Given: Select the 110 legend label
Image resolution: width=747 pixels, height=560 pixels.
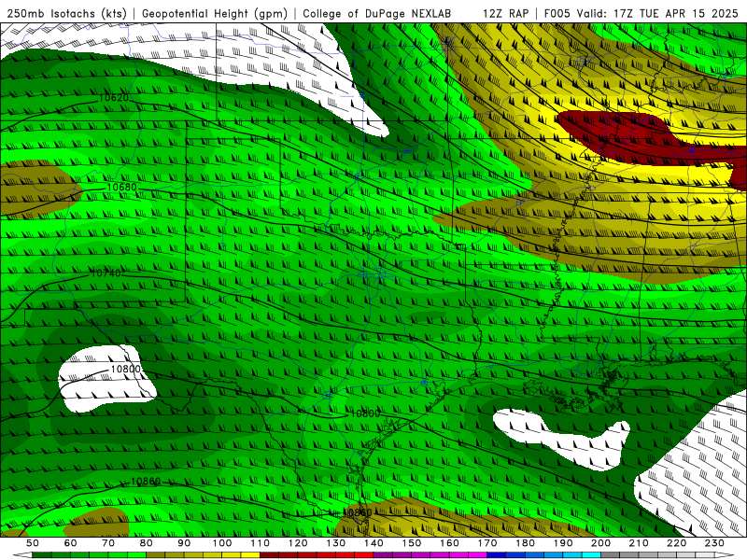Looking at the screenshot, I should point(261,543).
